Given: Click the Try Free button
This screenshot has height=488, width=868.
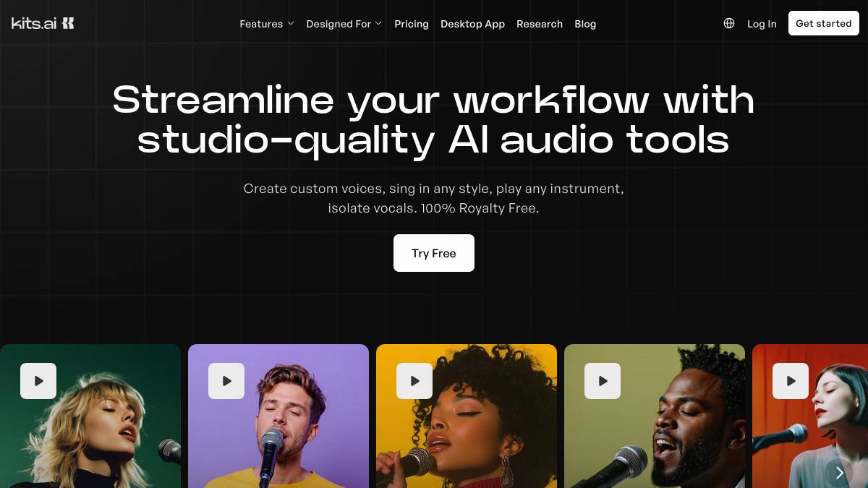Looking at the screenshot, I should [x=434, y=253].
